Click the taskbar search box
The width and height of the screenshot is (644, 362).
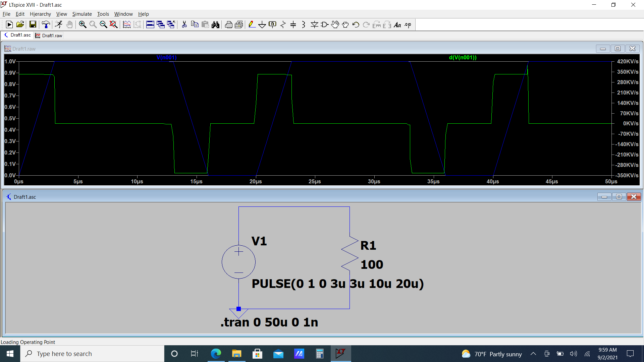coord(92,354)
